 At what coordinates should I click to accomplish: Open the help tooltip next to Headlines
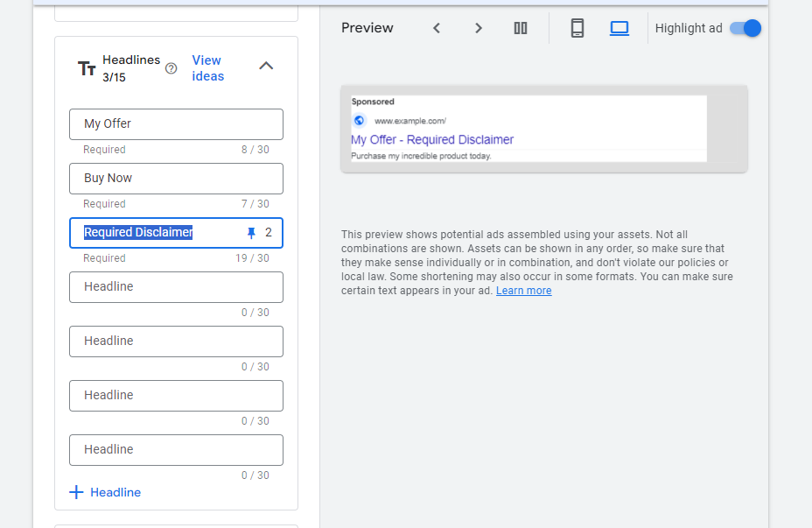tap(171, 67)
